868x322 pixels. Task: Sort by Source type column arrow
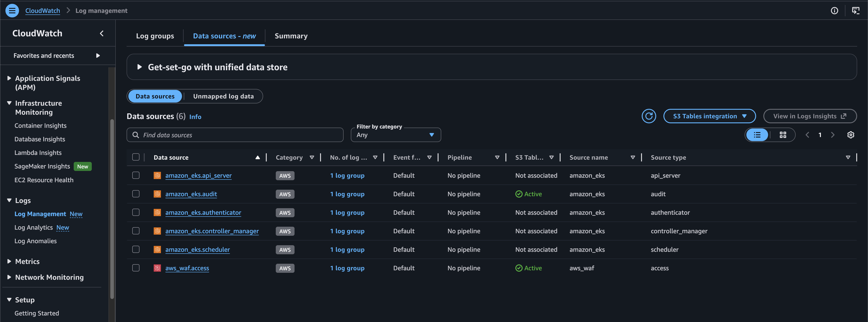(848, 157)
